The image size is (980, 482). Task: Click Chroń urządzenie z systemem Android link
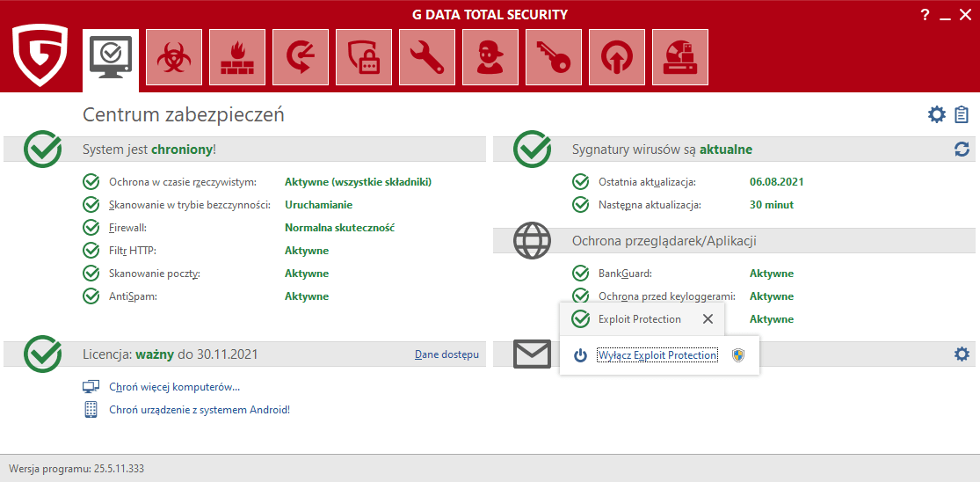[x=199, y=409]
